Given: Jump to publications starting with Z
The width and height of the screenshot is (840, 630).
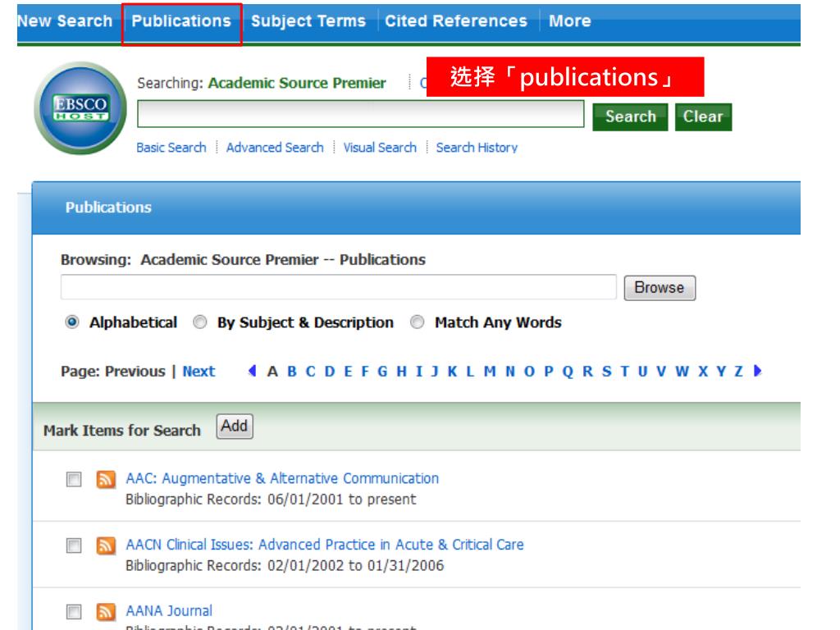Looking at the screenshot, I should (739, 372).
